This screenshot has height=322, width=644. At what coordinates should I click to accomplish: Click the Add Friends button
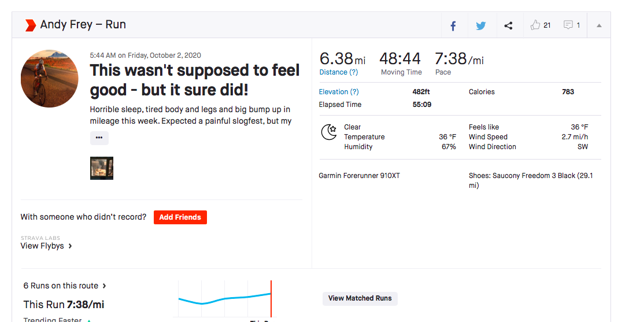pos(180,217)
